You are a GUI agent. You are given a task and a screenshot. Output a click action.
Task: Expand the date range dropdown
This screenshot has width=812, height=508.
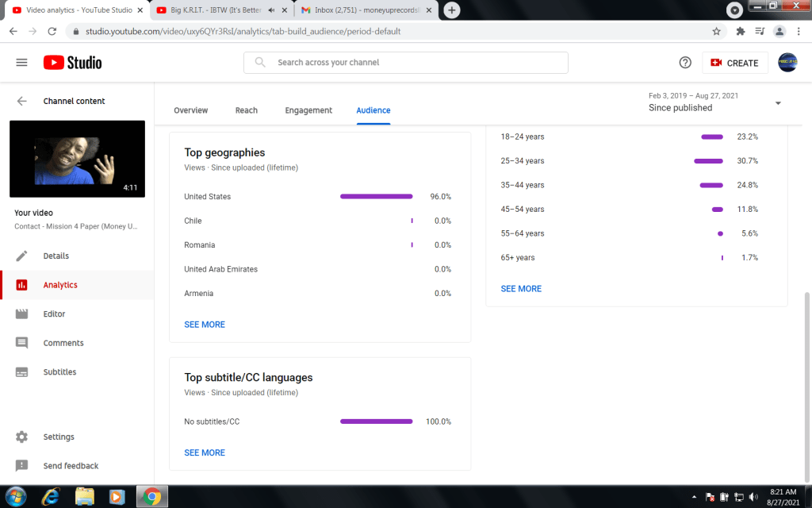coord(777,103)
